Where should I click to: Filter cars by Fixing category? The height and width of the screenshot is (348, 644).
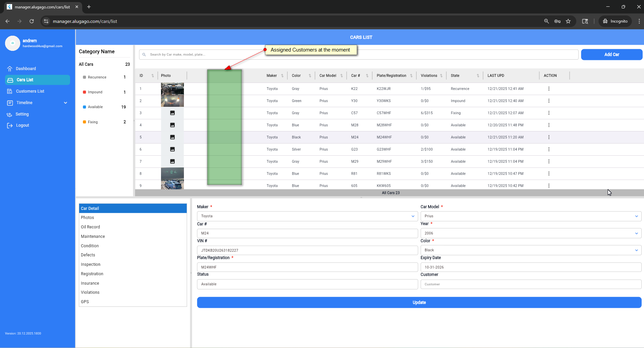[93, 122]
